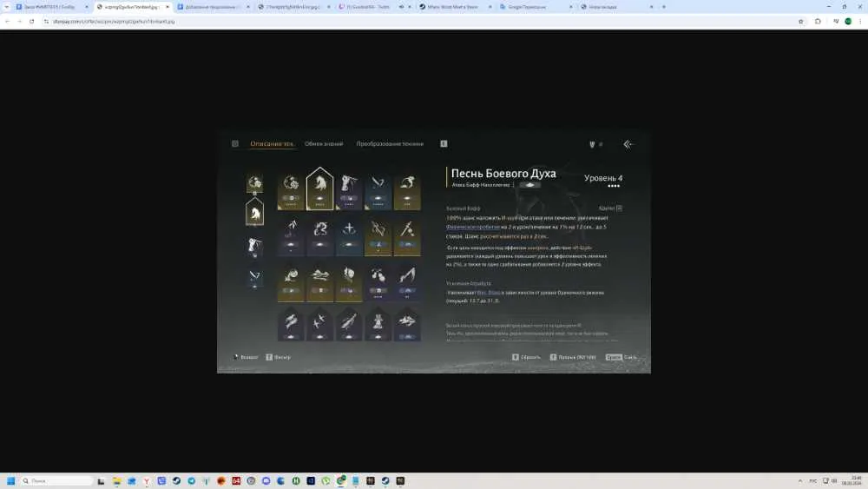The width and height of the screenshot is (868, 489).
Task: Open Telegram from the taskbar
Action: coord(192,480)
